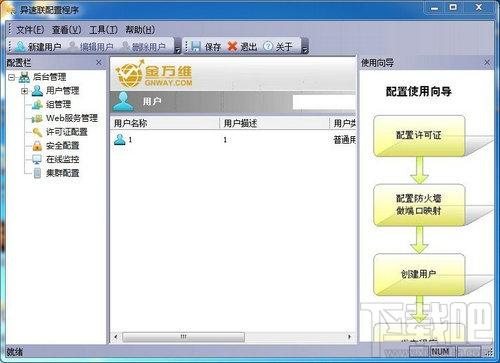Open 组管理 tree label
The width and height of the screenshot is (500, 363).
coord(58,105)
